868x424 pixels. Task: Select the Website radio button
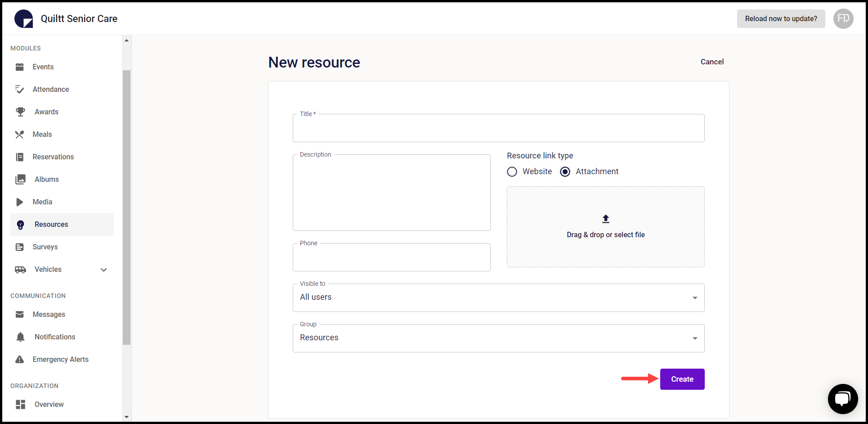(512, 171)
